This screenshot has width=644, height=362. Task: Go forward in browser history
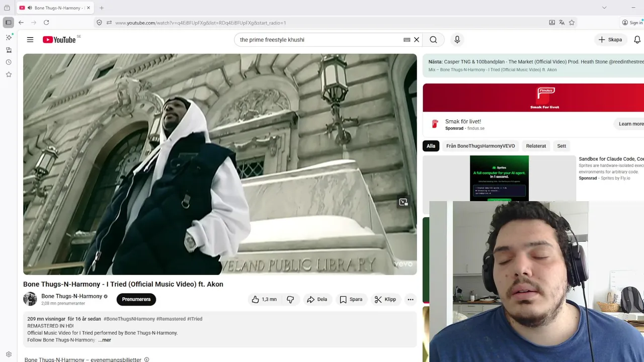point(34,23)
